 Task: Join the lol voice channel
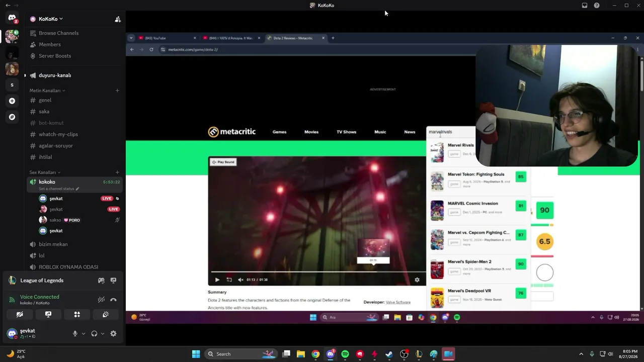tap(74, 255)
